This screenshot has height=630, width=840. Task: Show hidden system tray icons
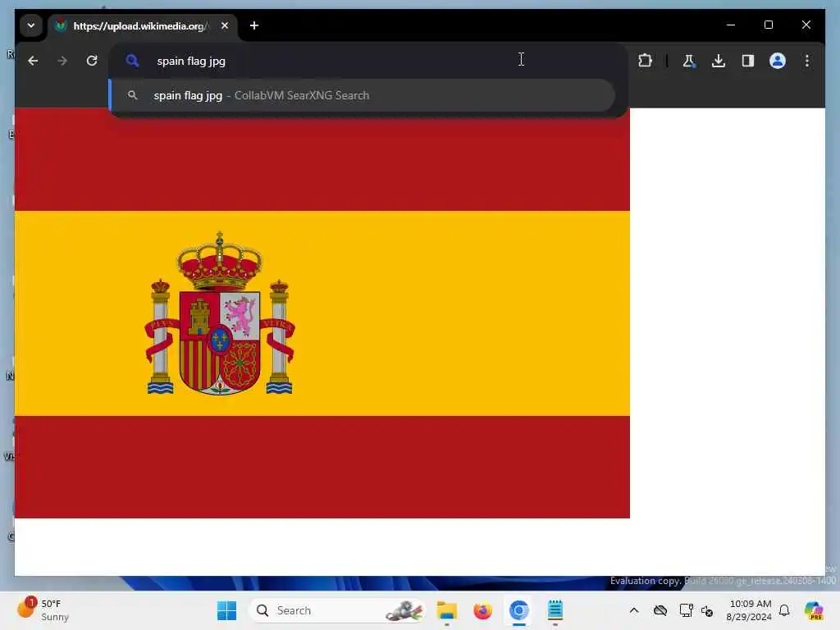click(x=634, y=610)
